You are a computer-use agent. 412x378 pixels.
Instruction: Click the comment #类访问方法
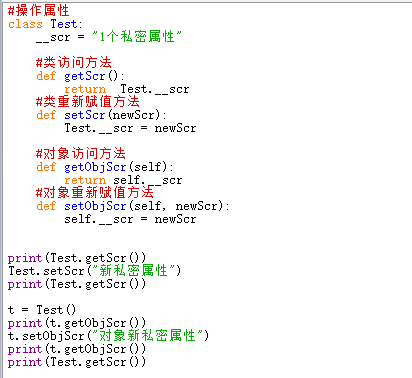tap(74, 63)
